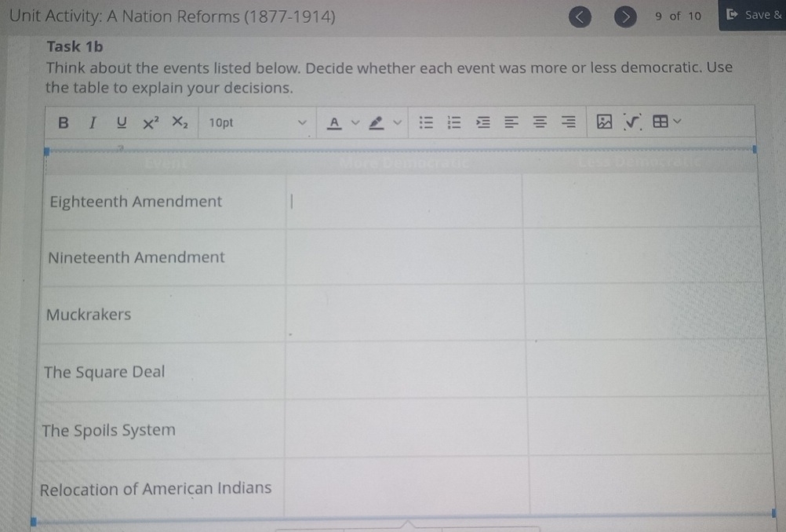This screenshot has height=532, width=786.
Task: Insert an image into the editor
Action: click(x=604, y=122)
